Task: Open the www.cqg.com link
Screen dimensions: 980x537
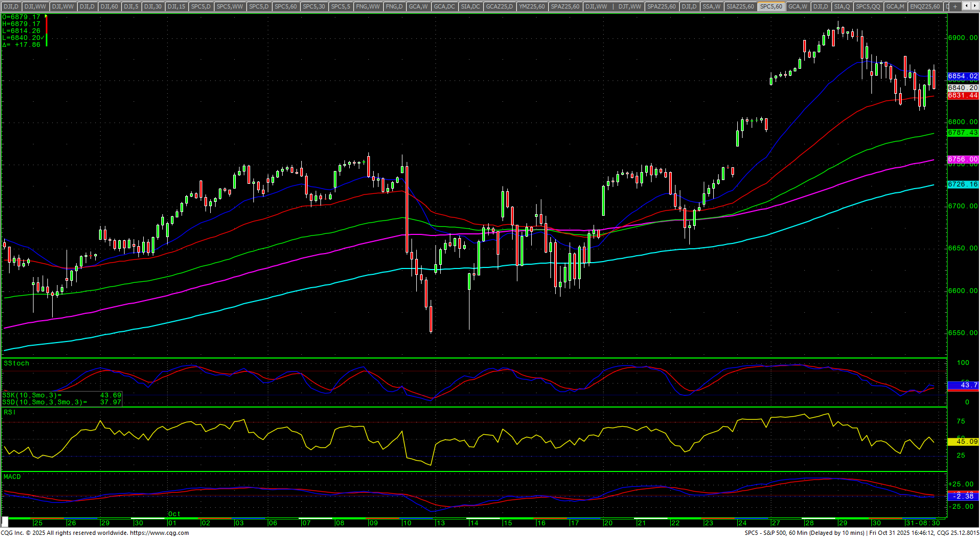Action: [x=159, y=533]
